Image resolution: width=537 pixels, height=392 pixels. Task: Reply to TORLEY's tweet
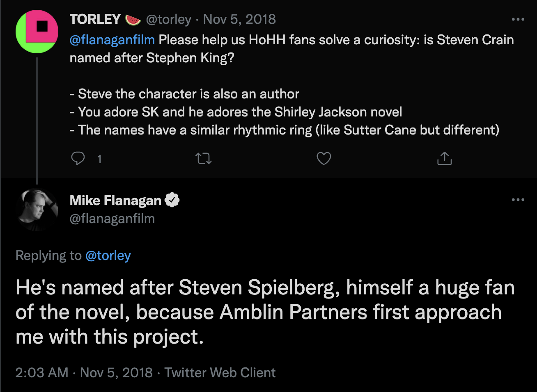[x=78, y=158]
